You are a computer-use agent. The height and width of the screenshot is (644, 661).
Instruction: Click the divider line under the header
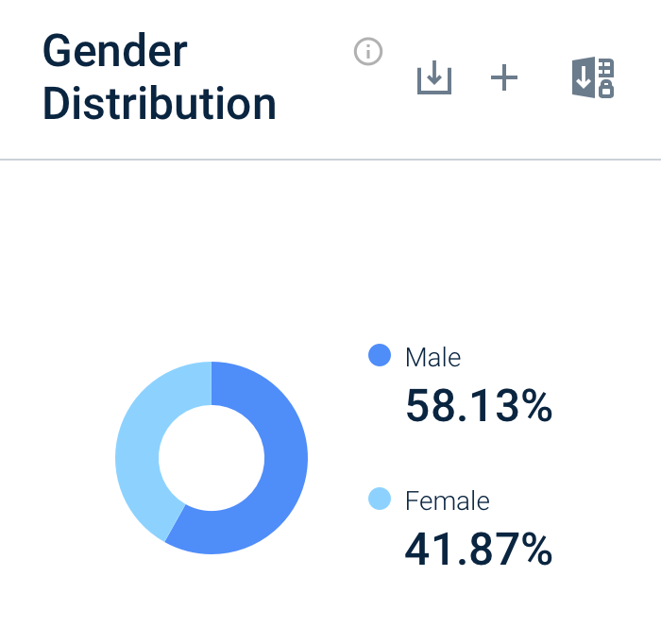[x=330, y=160]
